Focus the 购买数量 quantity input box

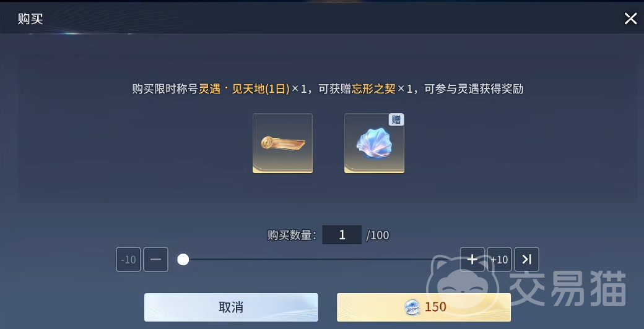342,235
